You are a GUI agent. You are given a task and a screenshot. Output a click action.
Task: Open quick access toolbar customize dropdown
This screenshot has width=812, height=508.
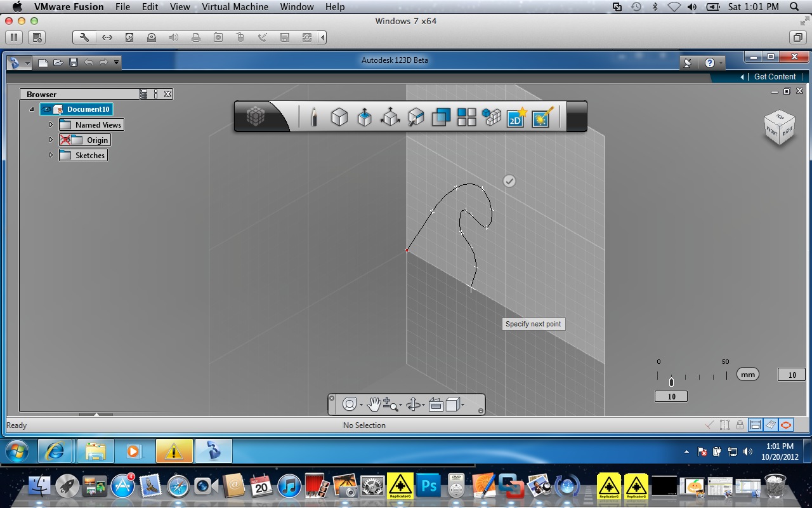[x=117, y=62]
